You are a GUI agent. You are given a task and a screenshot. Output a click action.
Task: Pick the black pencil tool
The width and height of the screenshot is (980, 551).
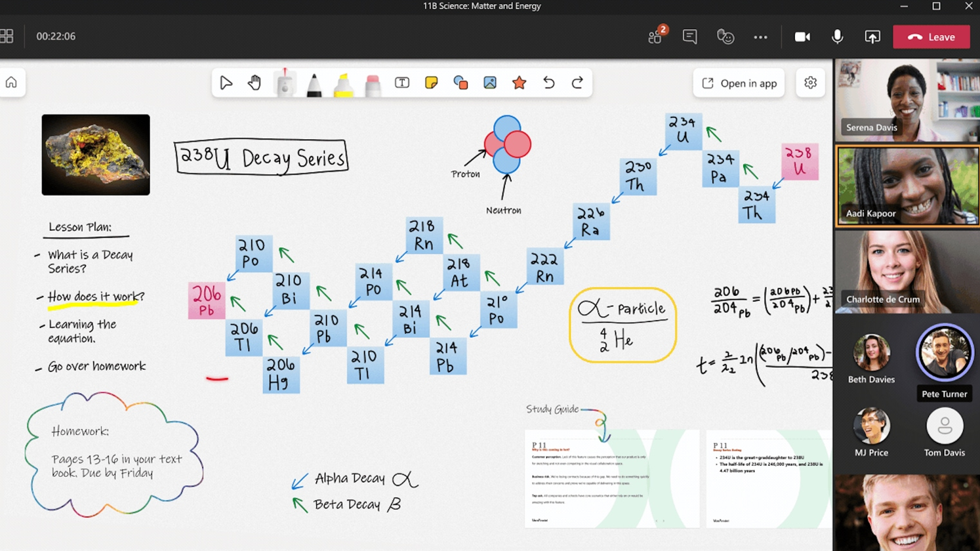(314, 85)
